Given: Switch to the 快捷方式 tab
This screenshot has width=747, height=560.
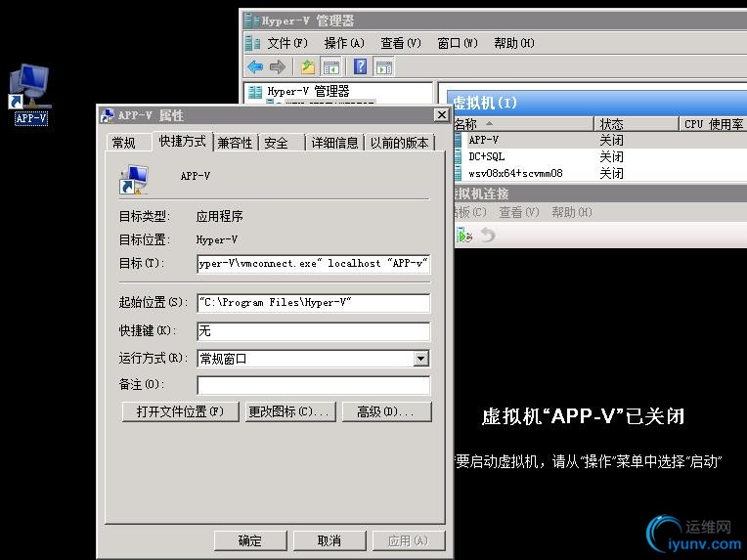Looking at the screenshot, I should click(x=183, y=141).
